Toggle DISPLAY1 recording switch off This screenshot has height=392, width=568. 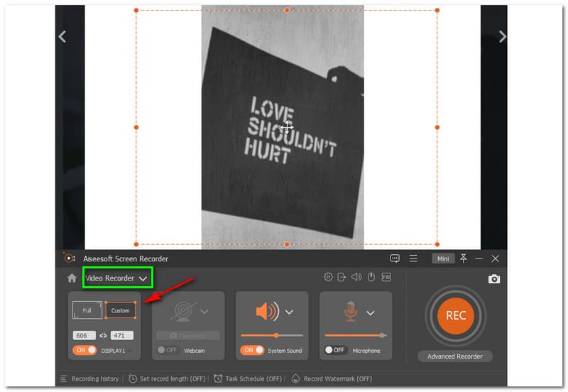coord(84,350)
